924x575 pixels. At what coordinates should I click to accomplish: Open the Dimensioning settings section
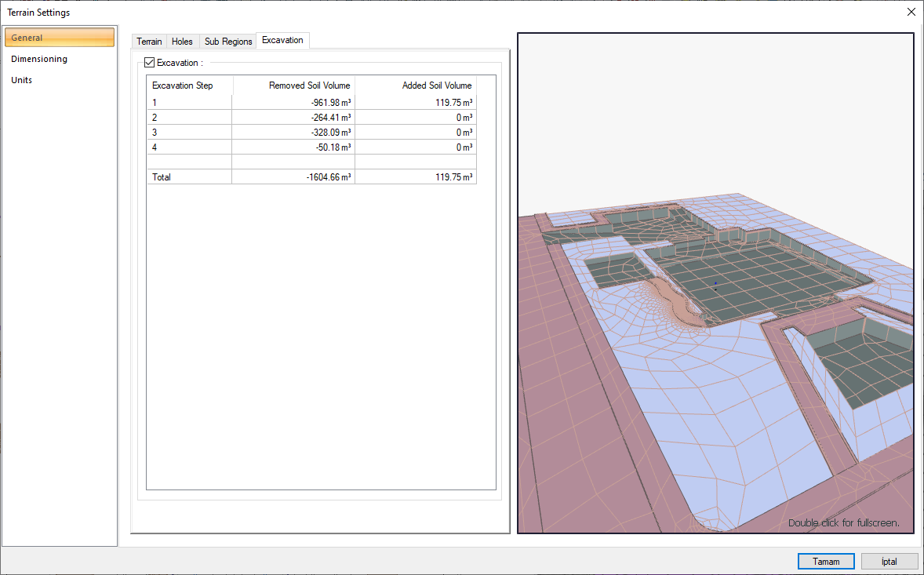pyautogui.click(x=38, y=58)
